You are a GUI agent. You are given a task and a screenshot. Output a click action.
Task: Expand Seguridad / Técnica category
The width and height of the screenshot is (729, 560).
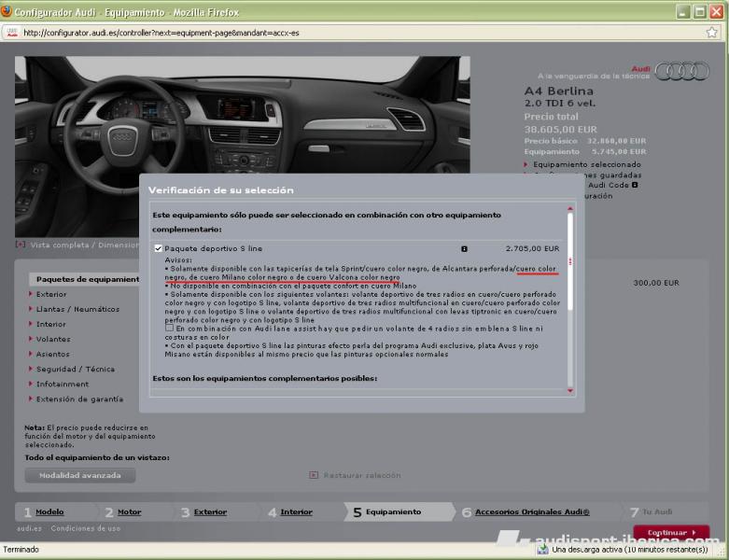[x=76, y=369]
